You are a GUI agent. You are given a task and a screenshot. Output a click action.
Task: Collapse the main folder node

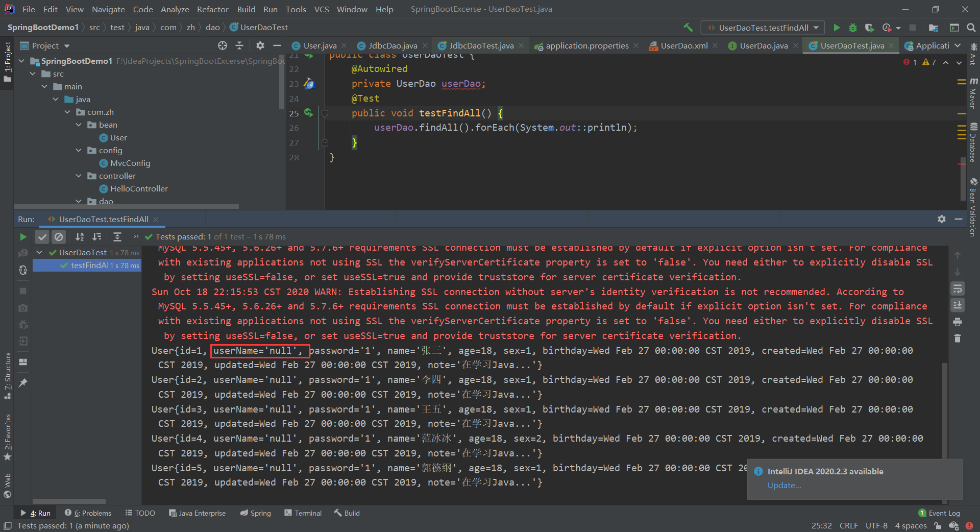click(x=44, y=86)
